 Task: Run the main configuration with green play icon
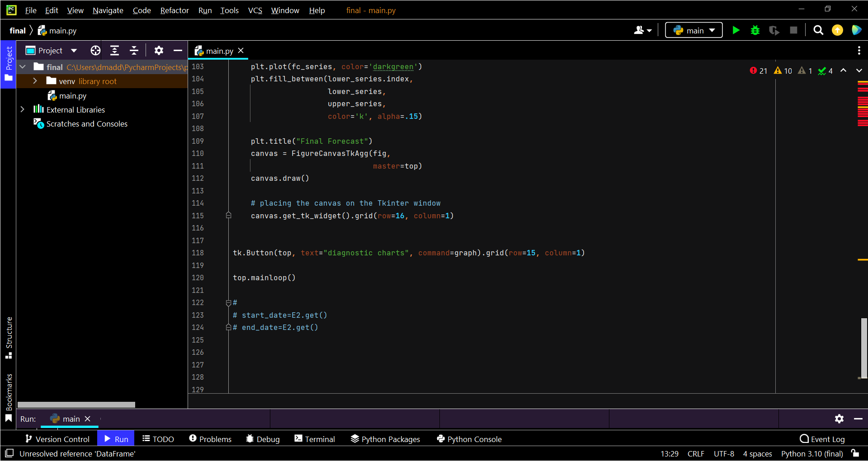click(736, 30)
